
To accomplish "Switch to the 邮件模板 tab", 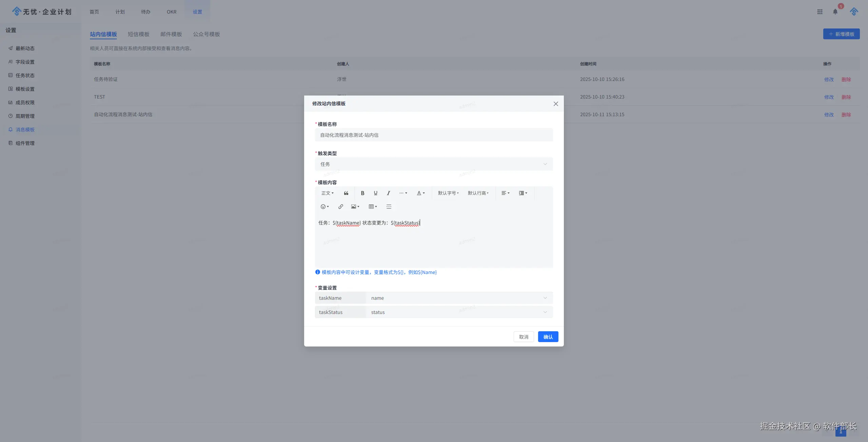I will pyautogui.click(x=171, y=34).
